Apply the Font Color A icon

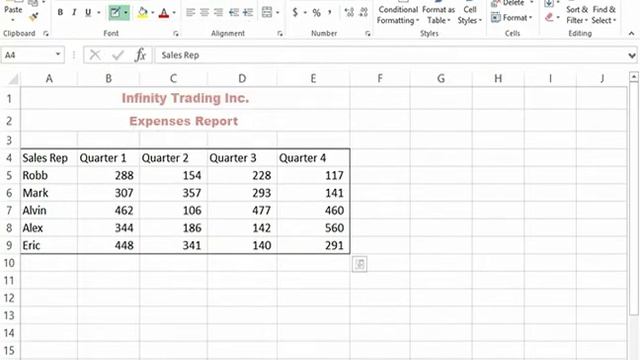click(164, 13)
